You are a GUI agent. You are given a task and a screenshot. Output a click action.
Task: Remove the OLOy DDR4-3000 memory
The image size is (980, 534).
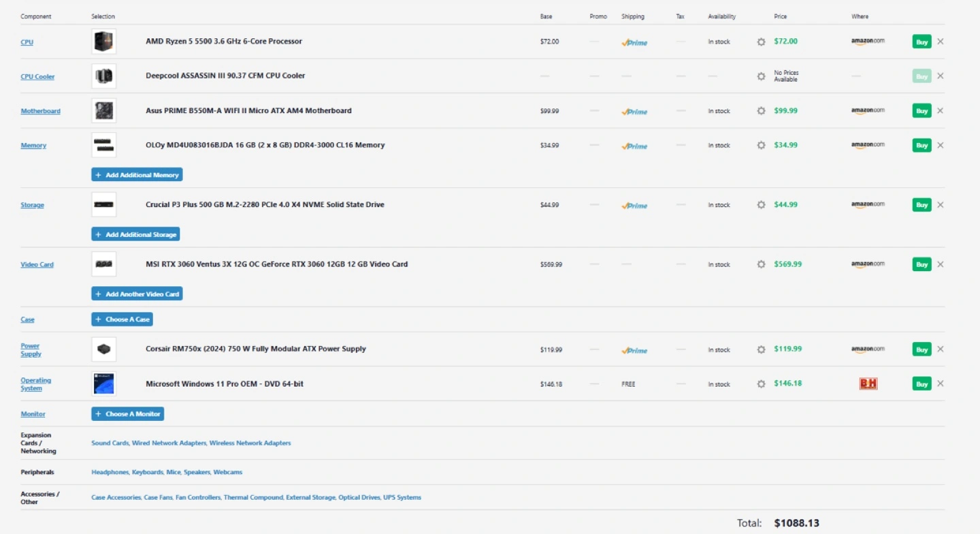tap(941, 145)
